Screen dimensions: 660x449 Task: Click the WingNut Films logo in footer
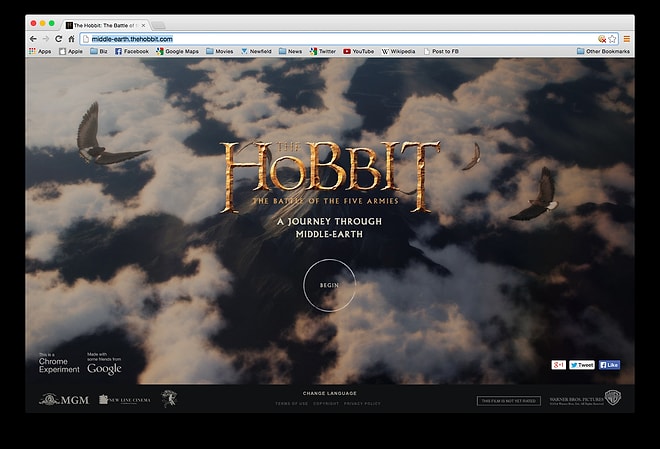169,399
